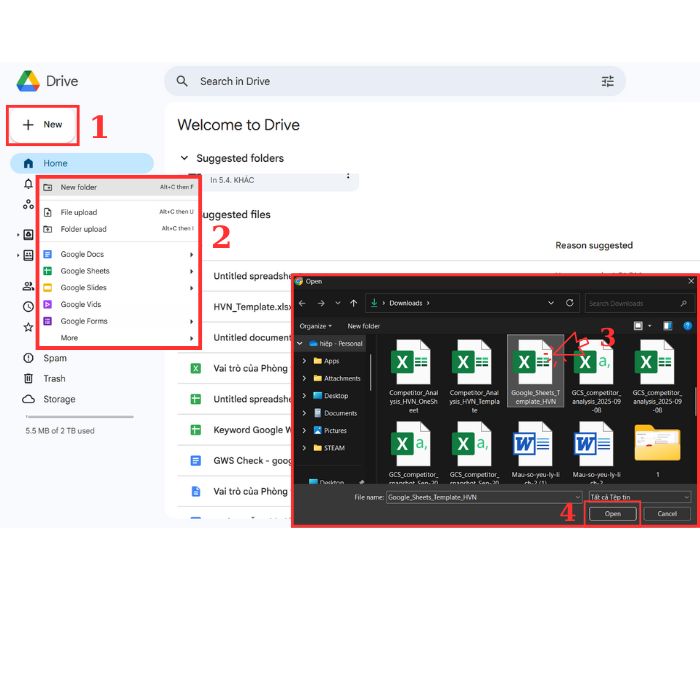The image size is (700, 700).
Task: Click the Google Docs icon in menu
Action: [x=48, y=254]
